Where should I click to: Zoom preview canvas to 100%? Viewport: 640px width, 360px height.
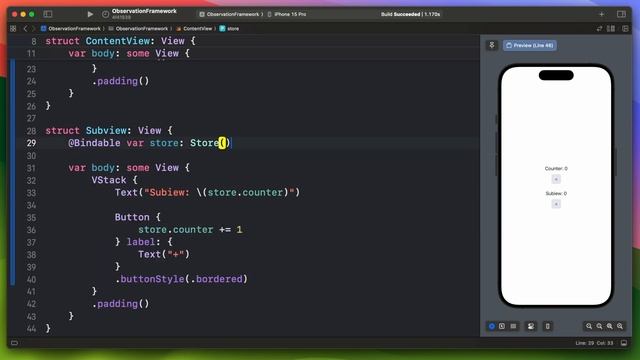tap(599, 326)
